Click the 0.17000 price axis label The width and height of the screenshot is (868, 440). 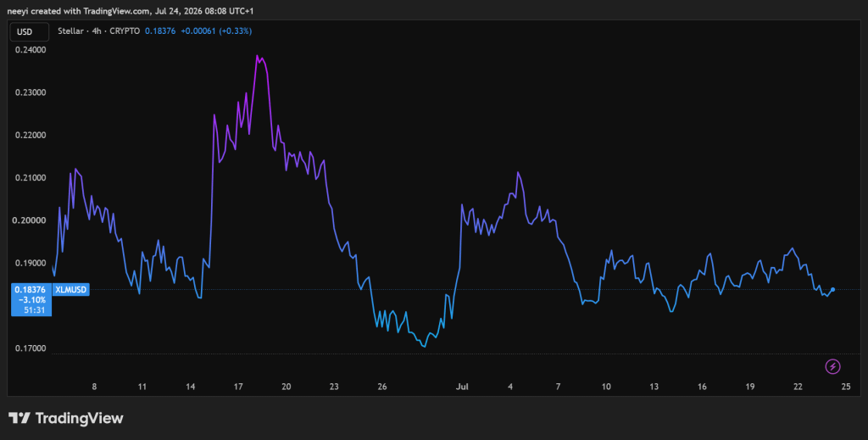coord(31,348)
